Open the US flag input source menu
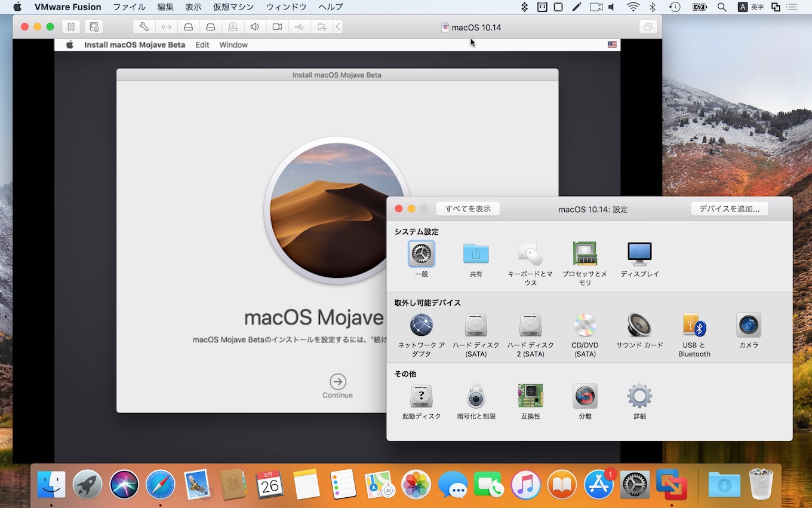 [611, 44]
